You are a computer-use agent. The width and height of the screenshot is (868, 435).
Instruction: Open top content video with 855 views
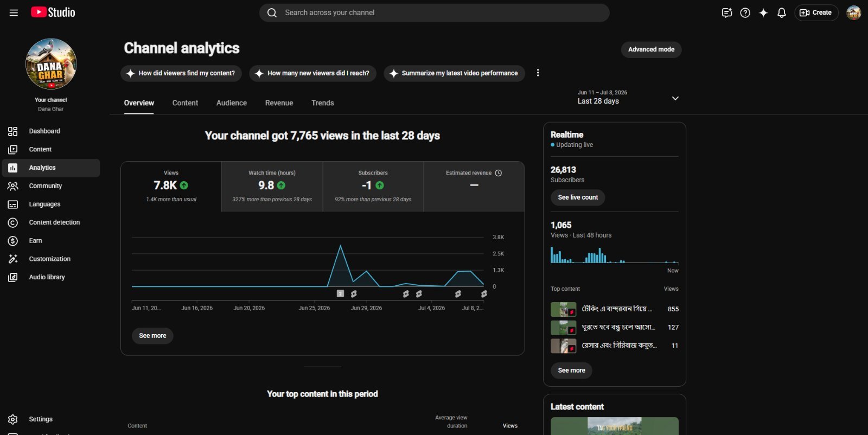point(615,309)
